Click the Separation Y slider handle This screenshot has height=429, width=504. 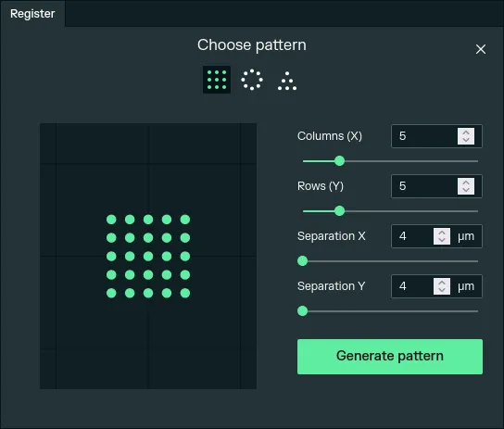pyautogui.click(x=302, y=311)
